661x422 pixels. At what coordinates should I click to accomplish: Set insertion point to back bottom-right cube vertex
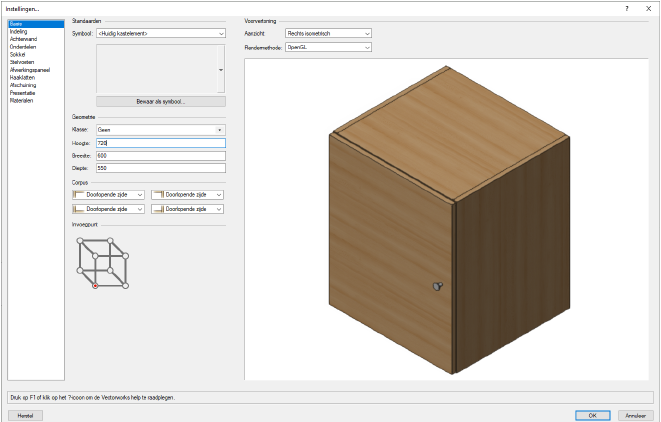tap(110, 270)
